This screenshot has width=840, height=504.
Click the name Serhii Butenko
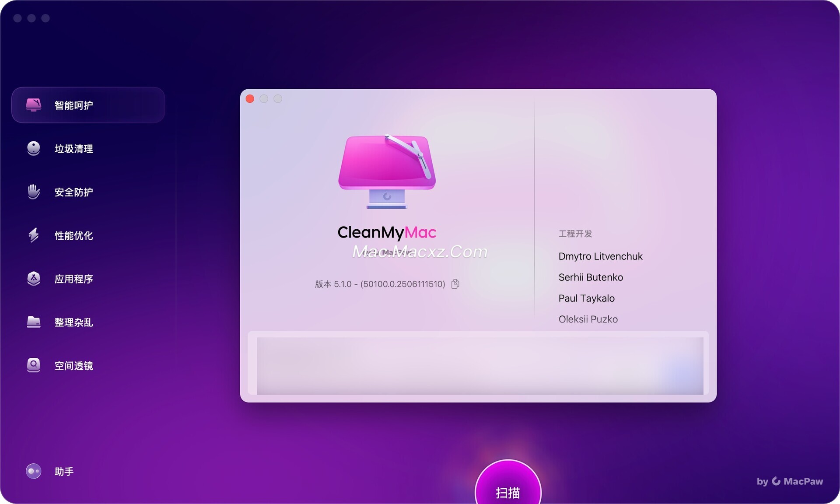pos(591,277)
